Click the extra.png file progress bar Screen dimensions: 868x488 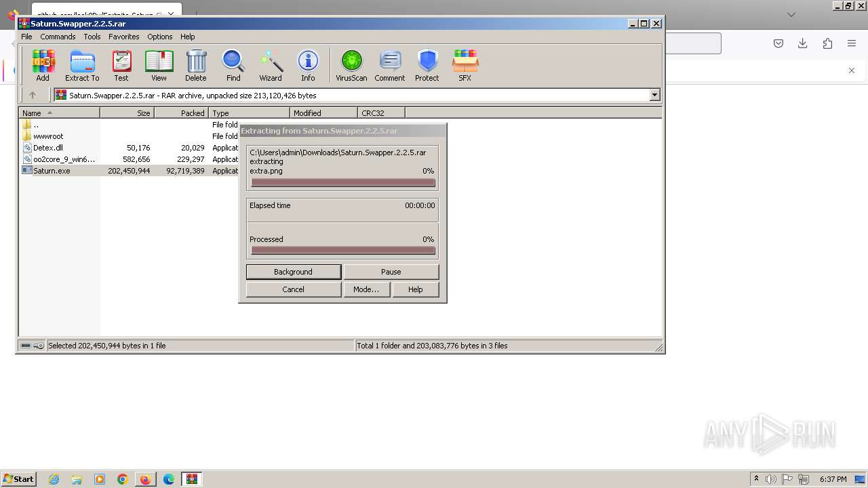(x=342, y=182)
